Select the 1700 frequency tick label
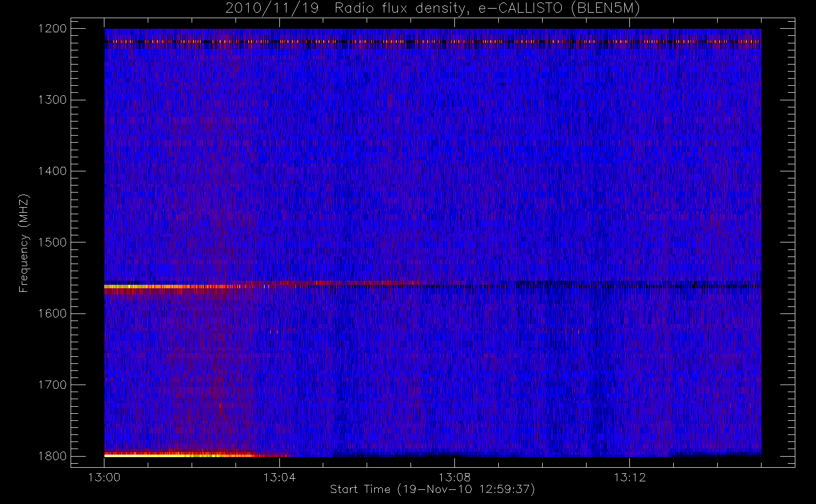 pos(52,385)
